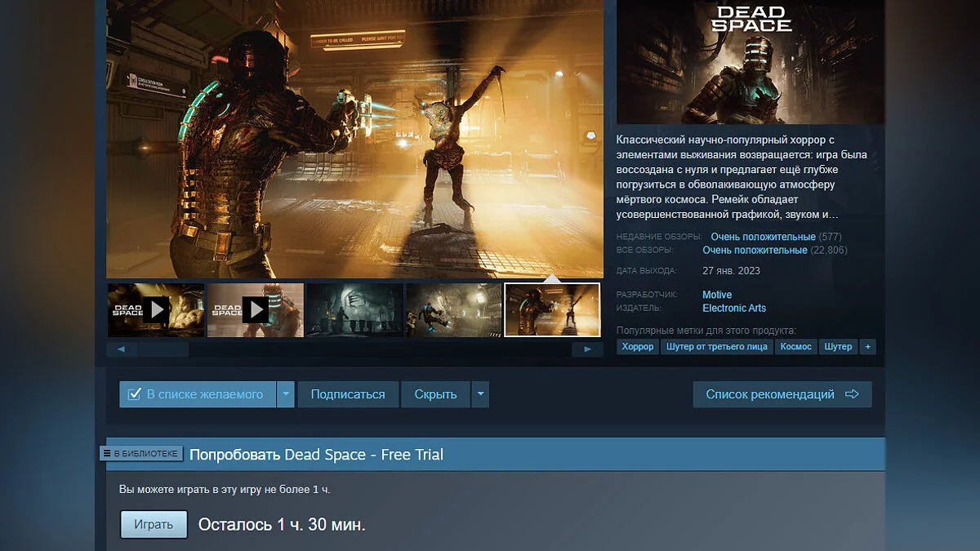Screen dimensions: 980x551
Task: Open the 'Хоррор' tag
Action: pyautogui.click(x=638, y=347)
